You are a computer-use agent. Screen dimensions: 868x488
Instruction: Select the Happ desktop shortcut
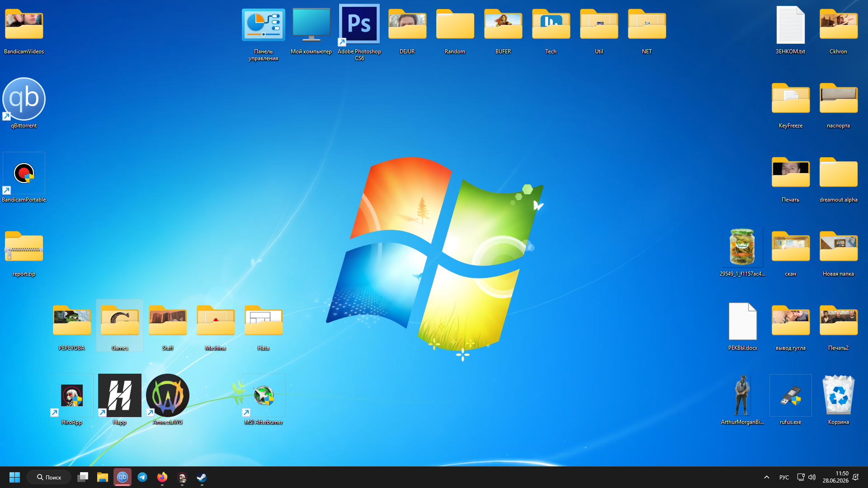tap(120, 400)
